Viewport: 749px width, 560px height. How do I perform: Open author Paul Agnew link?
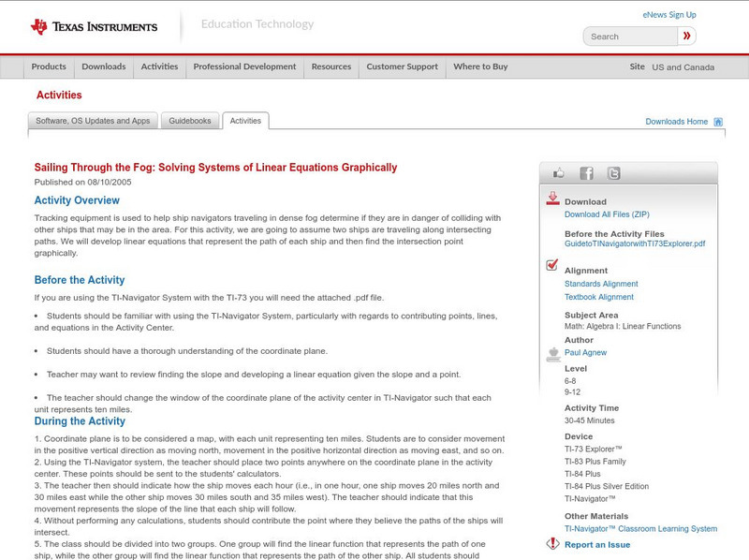tap(586, 353)
